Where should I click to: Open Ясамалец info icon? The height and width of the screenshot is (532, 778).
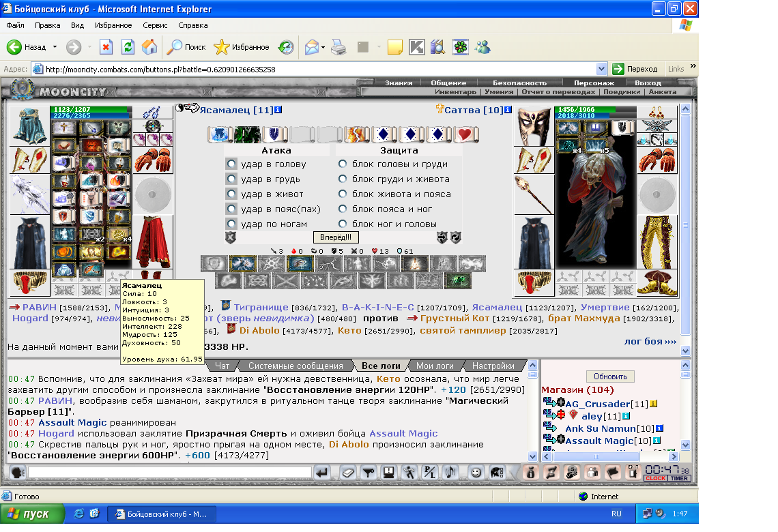tap(278, 110)
